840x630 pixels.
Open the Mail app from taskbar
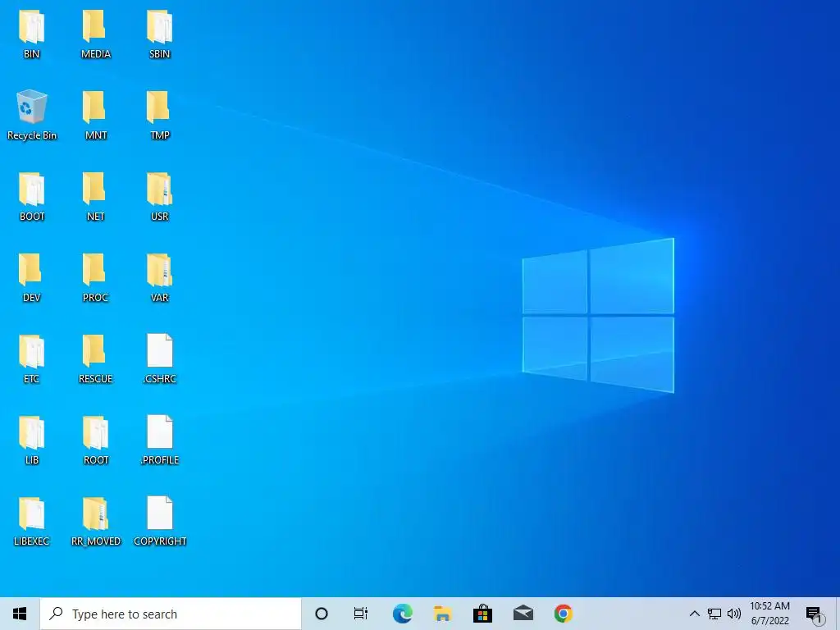tap(523, 614)
